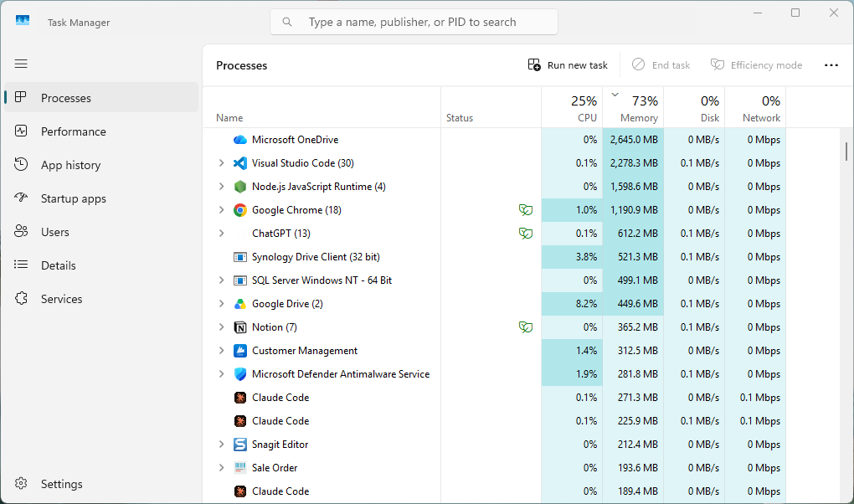Select the Microsoft OneDrive process name
The width and height of the screenshot is (854, 504).
click(295, 140)
